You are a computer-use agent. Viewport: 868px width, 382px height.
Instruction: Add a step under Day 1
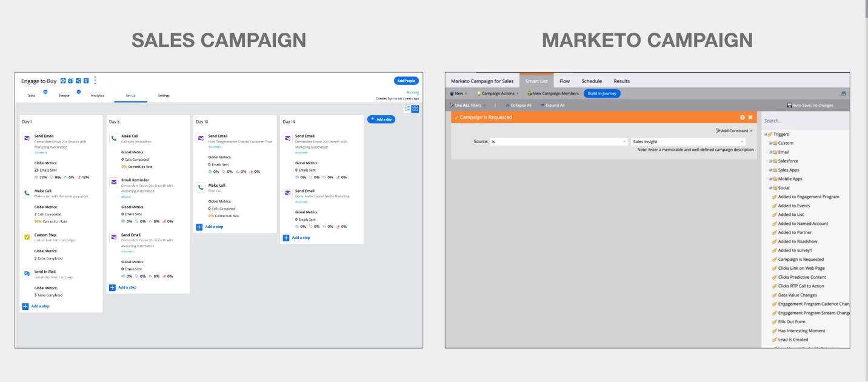point(36,306)
